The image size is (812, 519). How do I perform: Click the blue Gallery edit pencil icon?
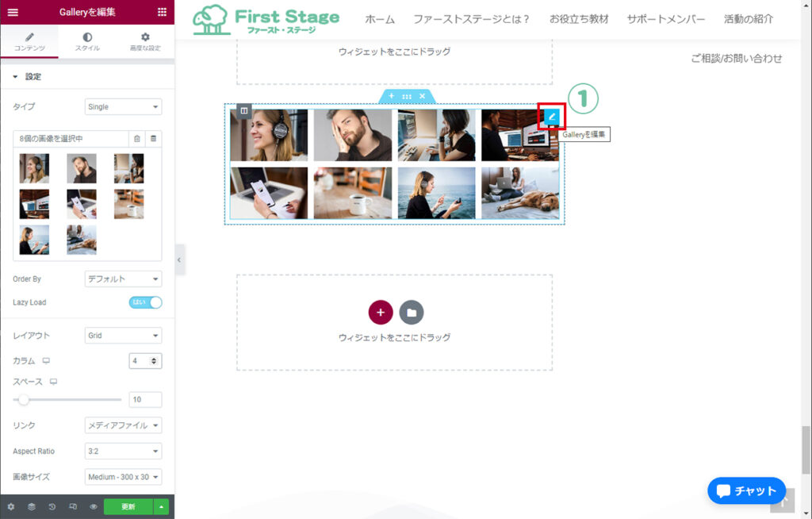552,117
